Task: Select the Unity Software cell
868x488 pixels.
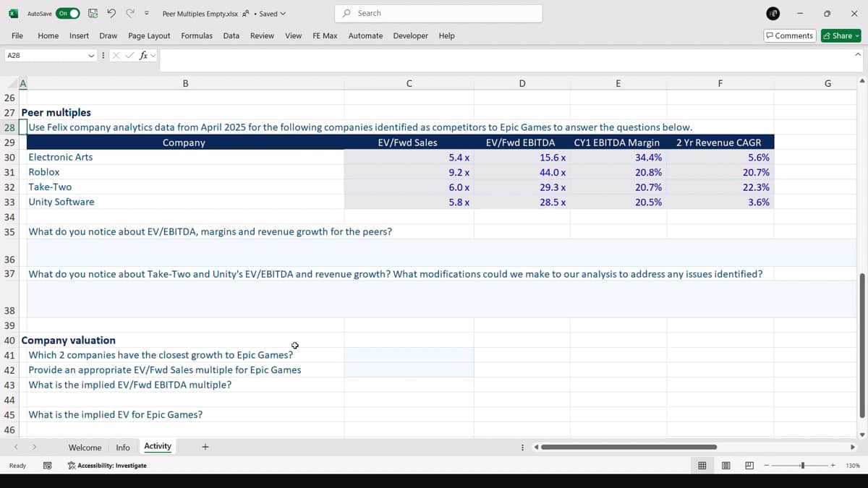Action: (185, 202)
